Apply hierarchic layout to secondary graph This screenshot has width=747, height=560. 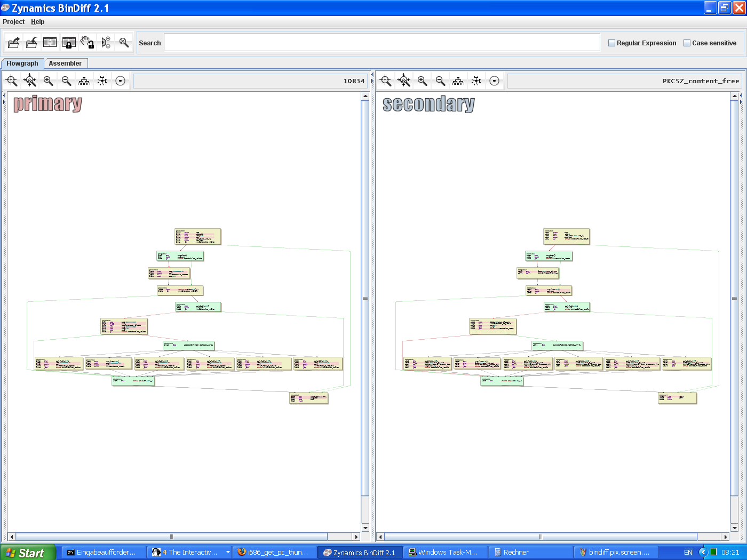pyautogui.click(x=458, y=81)
